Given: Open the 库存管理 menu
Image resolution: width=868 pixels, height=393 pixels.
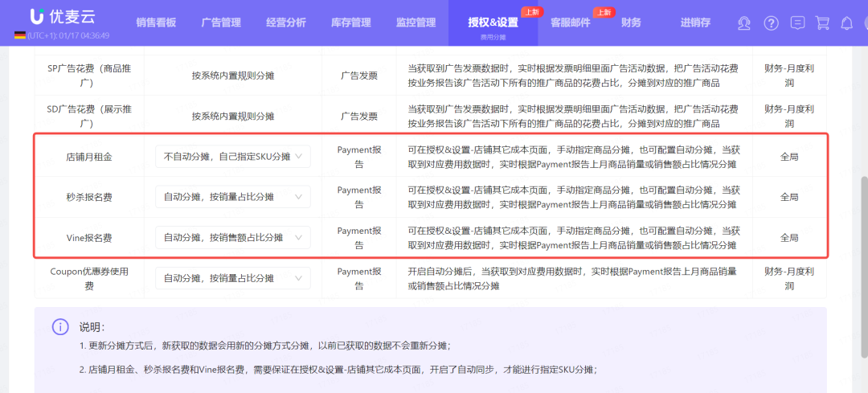Looking at the screenshot, I should (351, 23).
